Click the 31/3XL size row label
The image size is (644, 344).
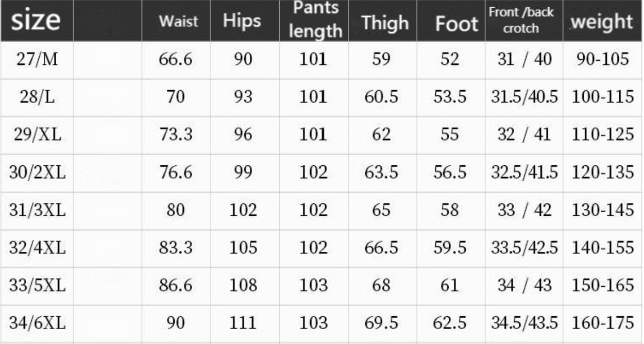coord(37,210)
